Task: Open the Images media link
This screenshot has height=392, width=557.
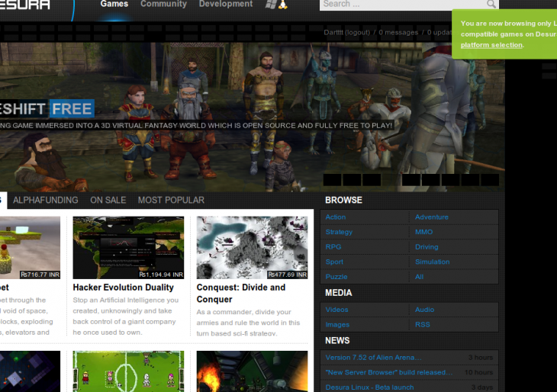Action: (337, 325)
